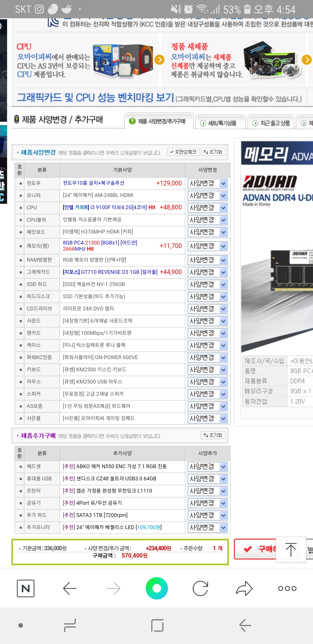Tap the Android home square icon

pos(157,625)
